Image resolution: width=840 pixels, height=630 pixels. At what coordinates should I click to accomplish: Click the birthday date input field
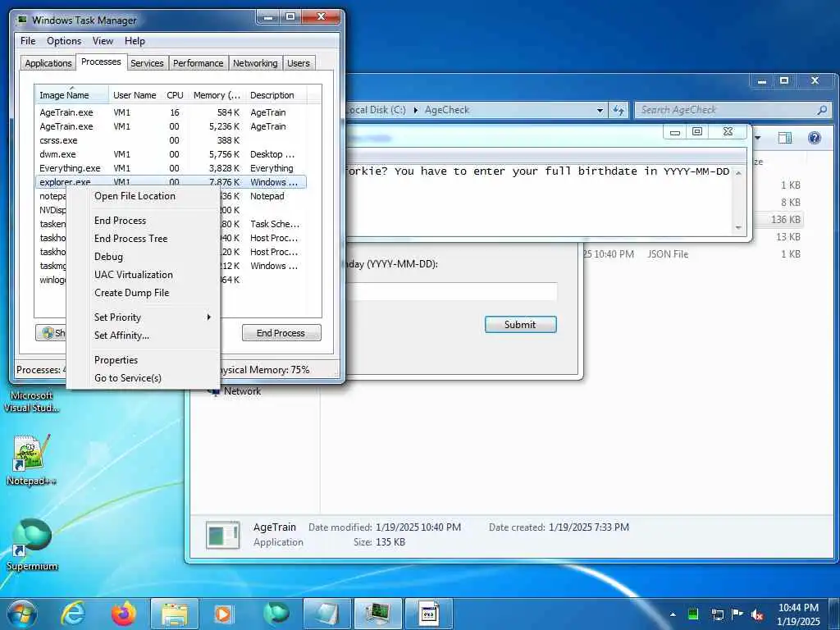tap(451, 292)
